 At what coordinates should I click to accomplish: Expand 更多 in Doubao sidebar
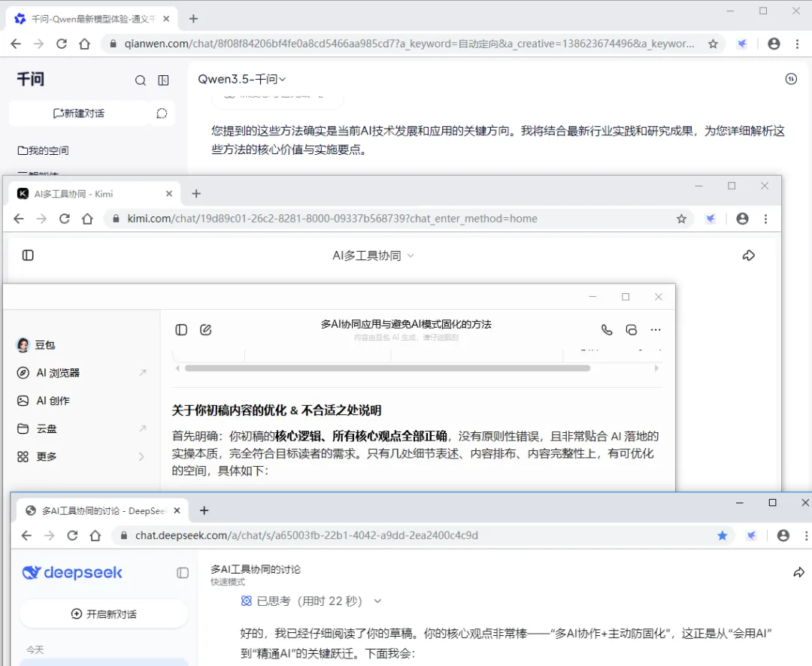tap(47, 457)
